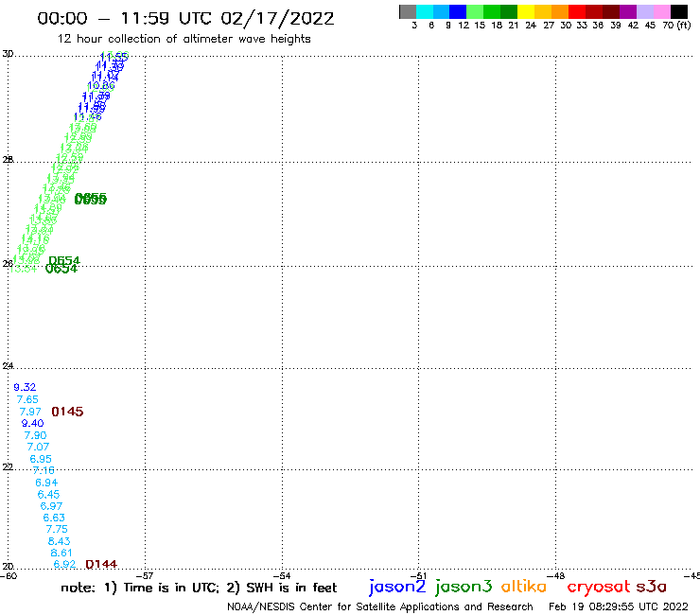Viewport: 700px width, 615px height.
Task: Click the longitude axis label '-57'
Action: [145, 575]
